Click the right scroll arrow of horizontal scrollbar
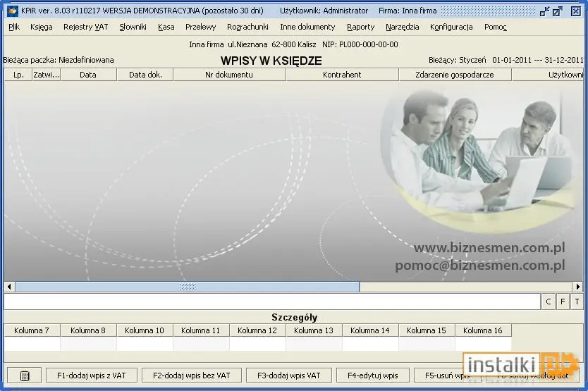 [x=578, y=287]
